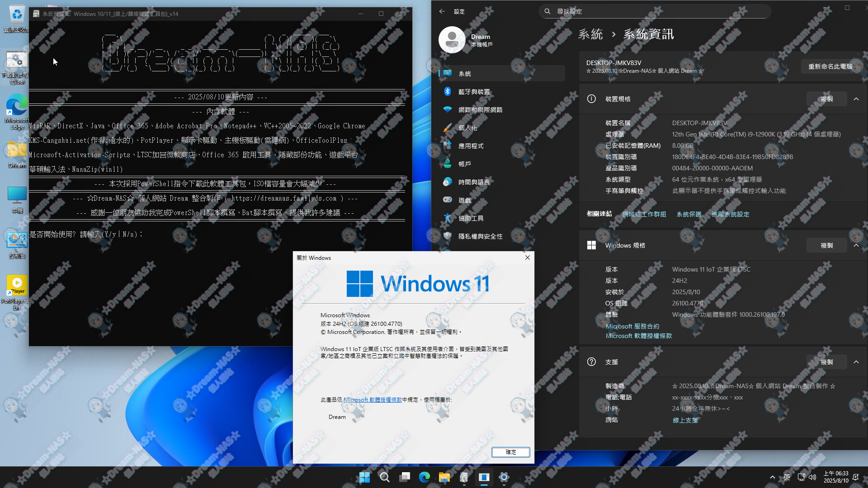The image size is (868, 488).
Task: Select 應用程式 in the sidebar
Action: [471, 145]
